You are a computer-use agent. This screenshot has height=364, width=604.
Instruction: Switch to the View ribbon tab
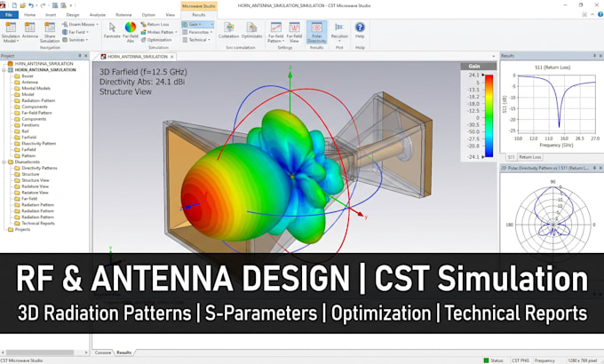(171, 14)
